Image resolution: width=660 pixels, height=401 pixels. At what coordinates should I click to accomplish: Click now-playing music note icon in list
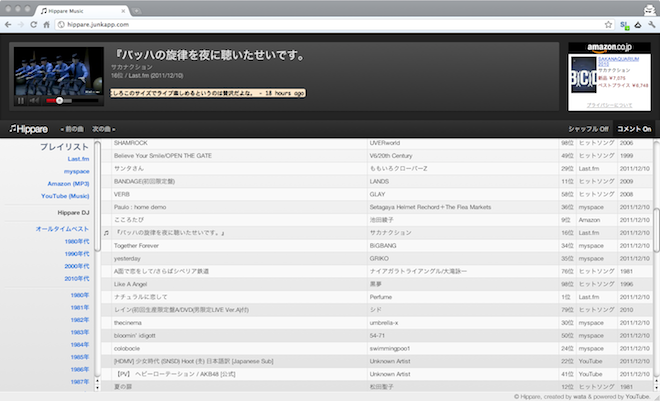(x=106, y=233)
